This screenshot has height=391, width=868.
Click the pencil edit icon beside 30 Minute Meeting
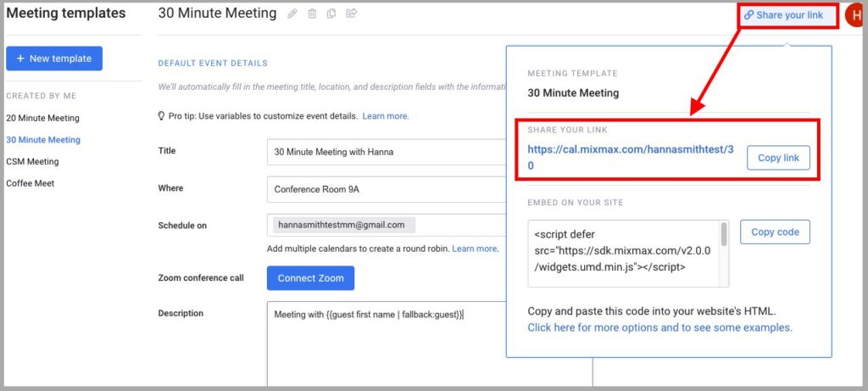coord(292,14)
